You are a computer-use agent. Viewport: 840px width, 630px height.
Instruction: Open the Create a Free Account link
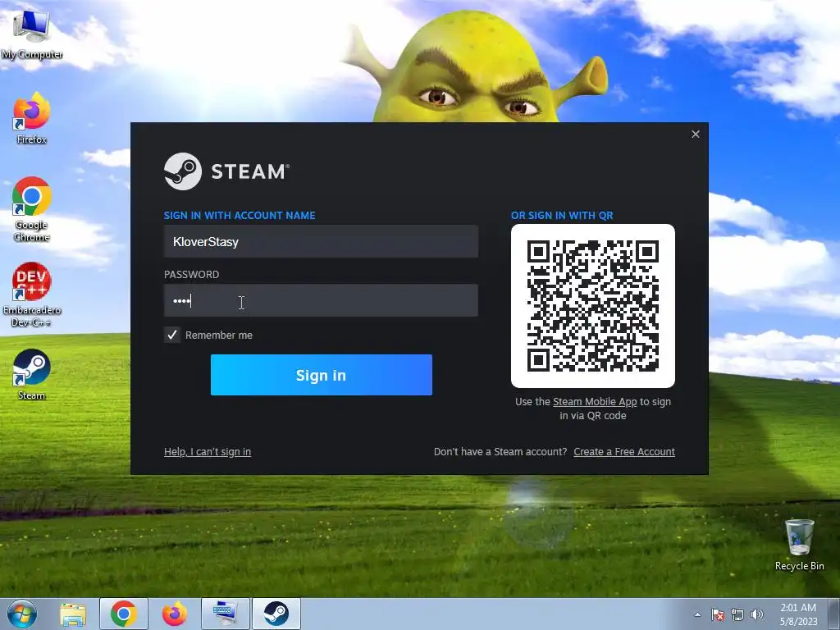[x=624, y=452]
